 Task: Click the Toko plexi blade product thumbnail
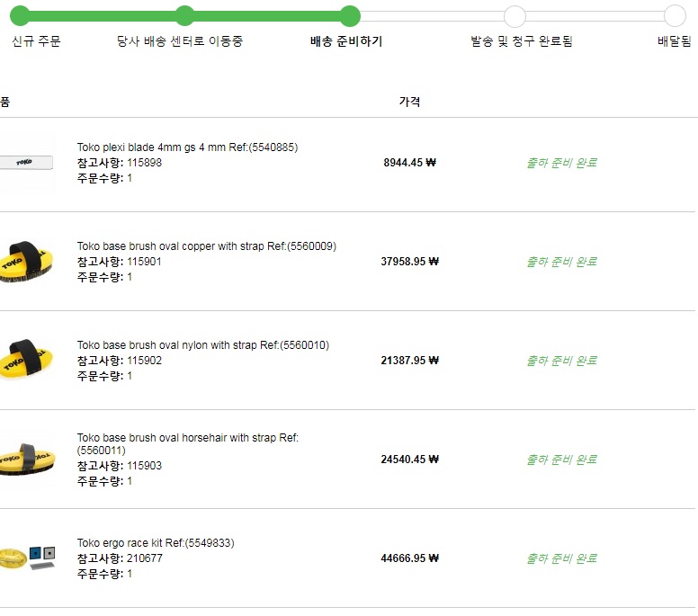click(x=26, y=163)
